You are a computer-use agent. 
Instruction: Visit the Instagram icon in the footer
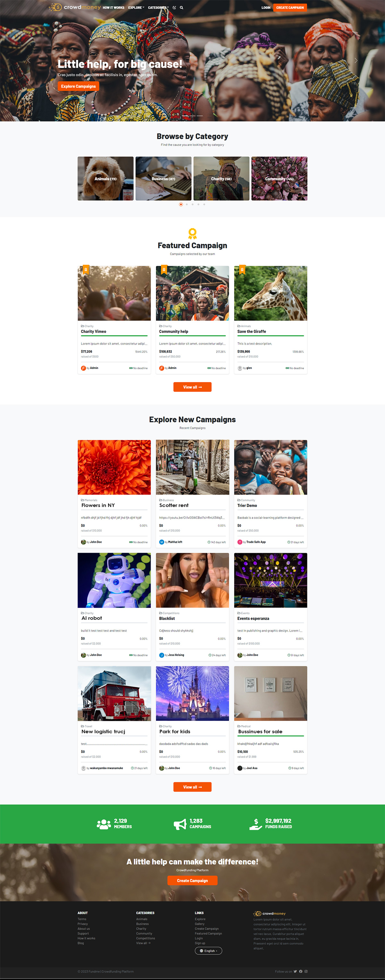tap(306, 971)
